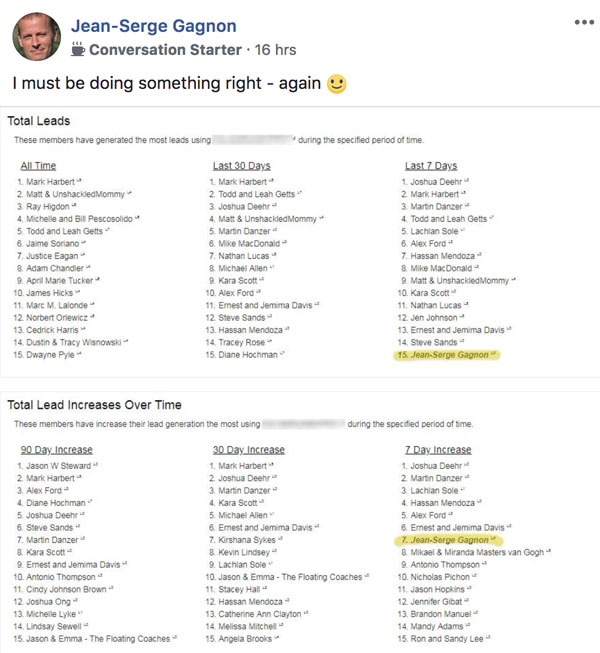The height and width of the screenshot is (653, 600).
Task: Click the external link icon beside Ray Higdon
Action: coord(74,205)
